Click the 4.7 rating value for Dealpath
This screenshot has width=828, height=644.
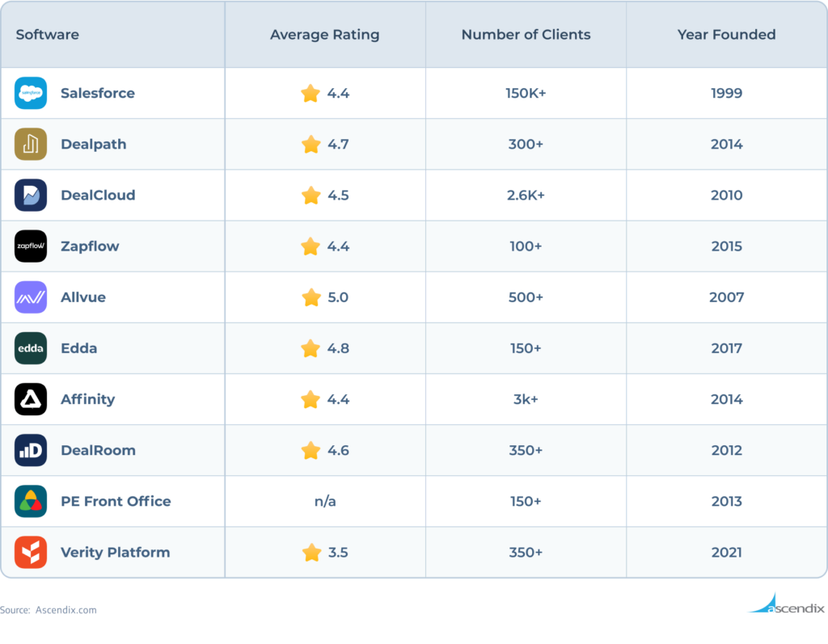[x=339, y=145]
